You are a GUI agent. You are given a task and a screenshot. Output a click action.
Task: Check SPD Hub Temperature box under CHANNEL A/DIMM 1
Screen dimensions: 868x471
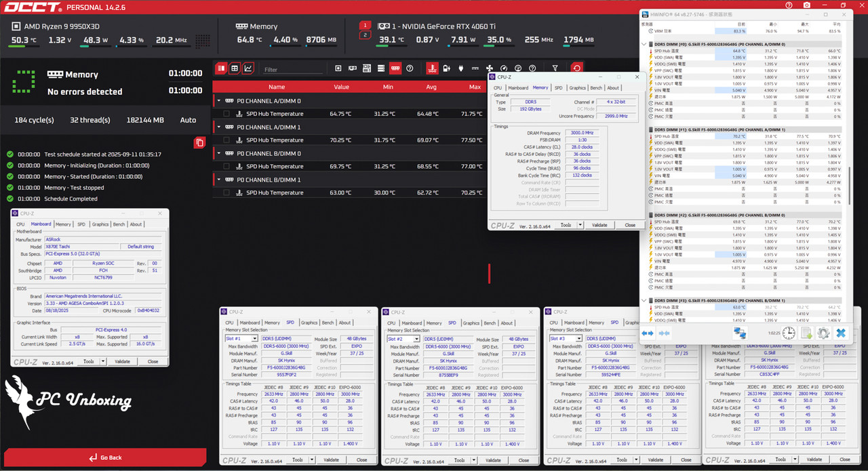[226, 140]
